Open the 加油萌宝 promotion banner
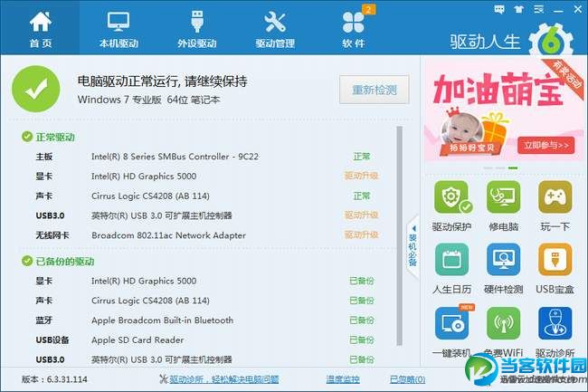 [503, 110]
